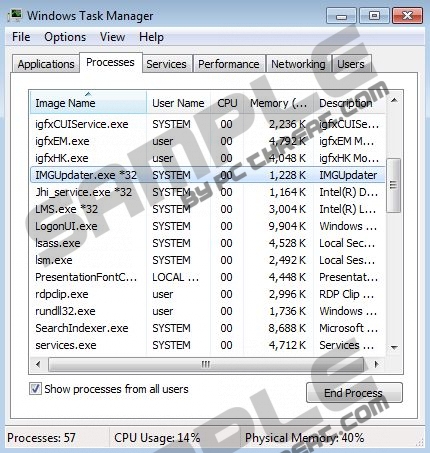Viewport: 430px width, 453px height.
Task: Open the Options menu
Action: tap(65, 37)
